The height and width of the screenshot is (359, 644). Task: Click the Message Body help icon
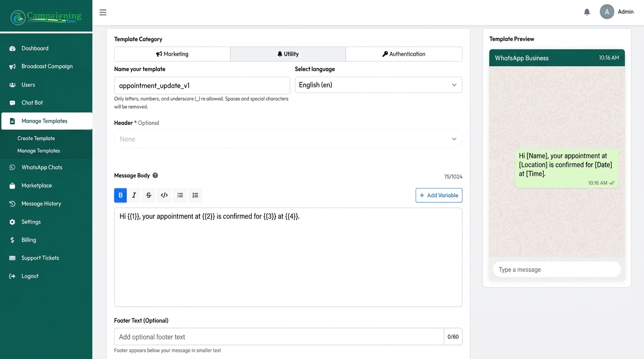click(155, 175)
